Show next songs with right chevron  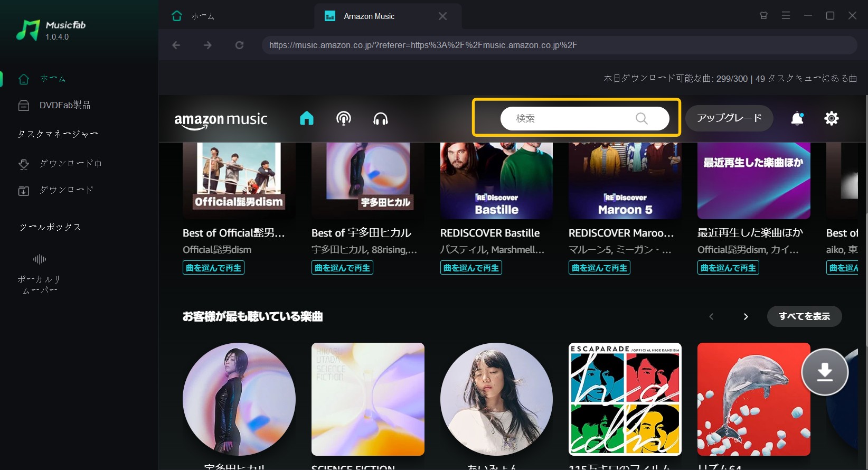click(x=746, y=316)
